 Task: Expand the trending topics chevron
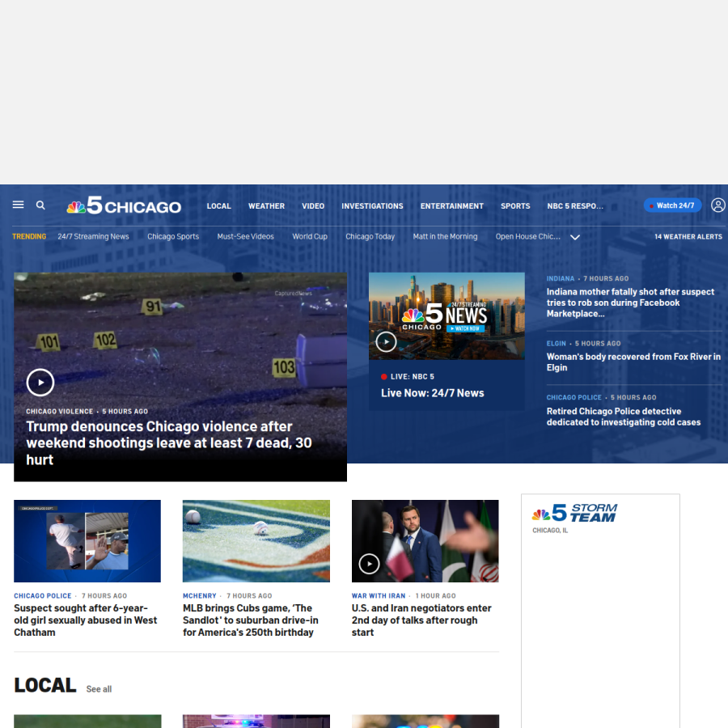point(575,237)
